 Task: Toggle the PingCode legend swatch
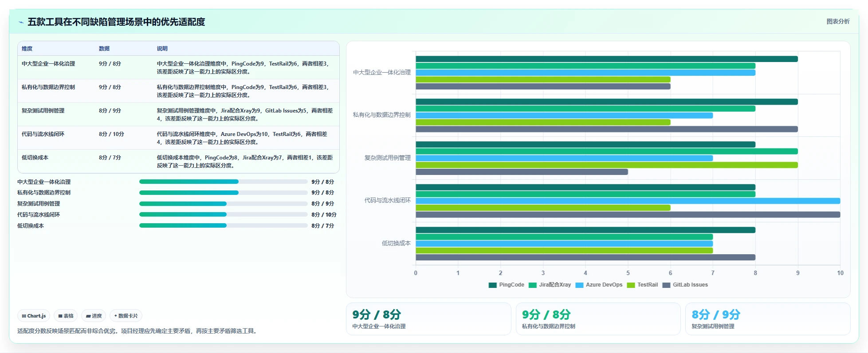point(492,285)
